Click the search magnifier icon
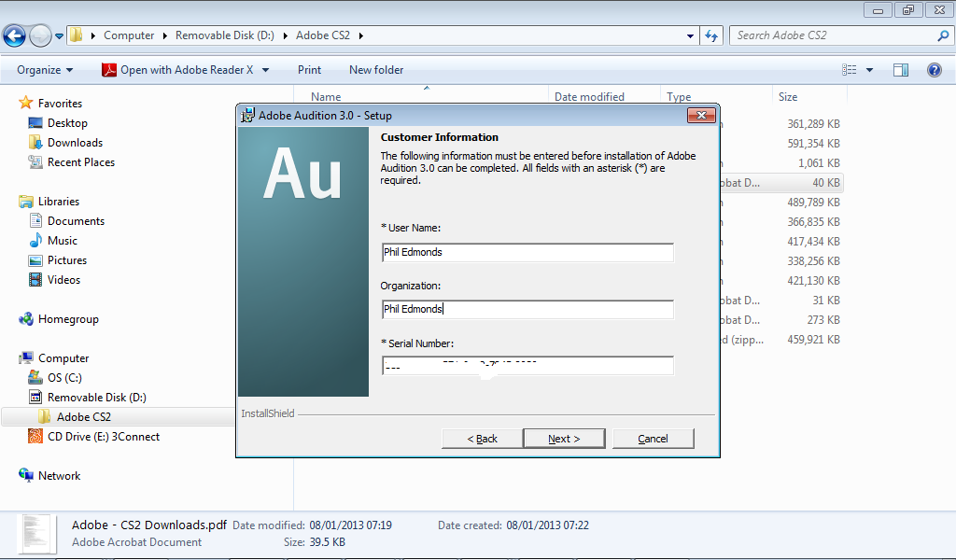Image resolution: width=956 pixels, height=560 pixels. pyautogui.click(x=943, y=35)
